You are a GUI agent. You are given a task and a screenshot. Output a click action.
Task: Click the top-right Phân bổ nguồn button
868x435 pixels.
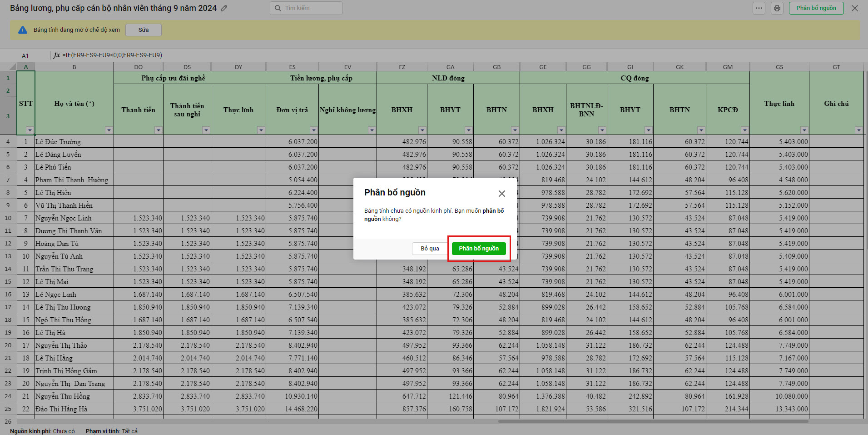click(816, 8)
